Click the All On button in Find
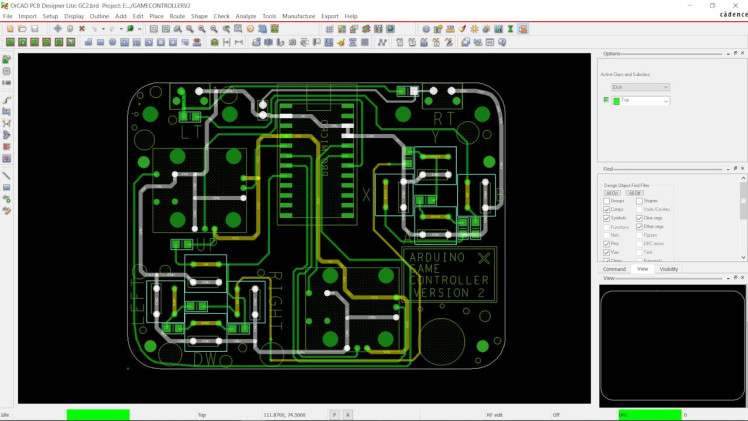 click(x=611, y=193)
